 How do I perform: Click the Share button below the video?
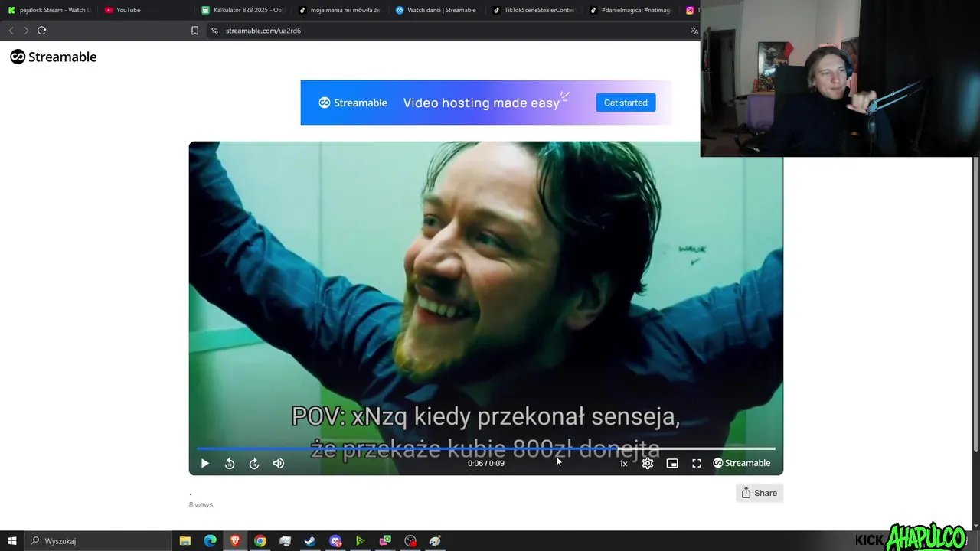tap(759, 493)
